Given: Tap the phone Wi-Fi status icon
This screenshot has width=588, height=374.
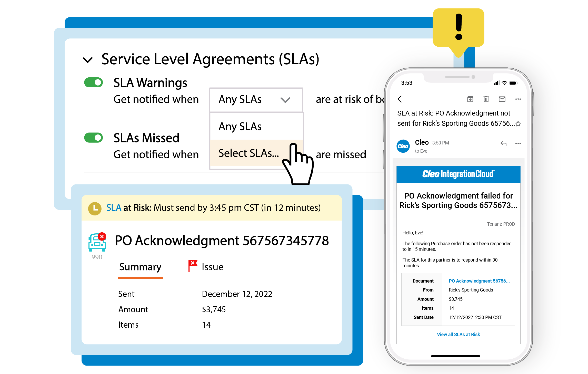Looking at the screenshot, I should click(x=504, y=83).
